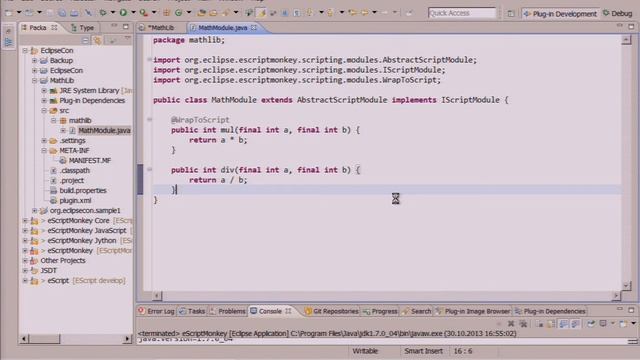
Task: Toggle Mark Occurrences in toolbar
Action: [x=262, y=13]
